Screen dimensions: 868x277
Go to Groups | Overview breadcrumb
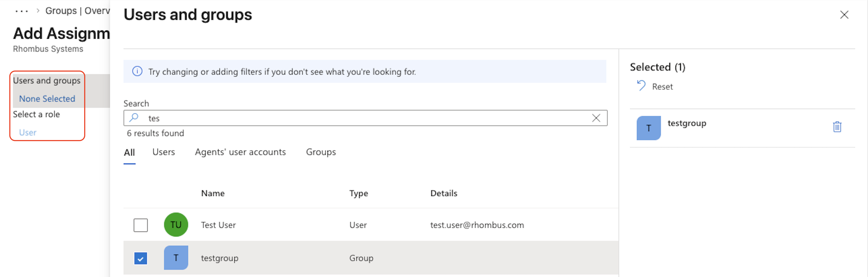[x=77, y=11]
